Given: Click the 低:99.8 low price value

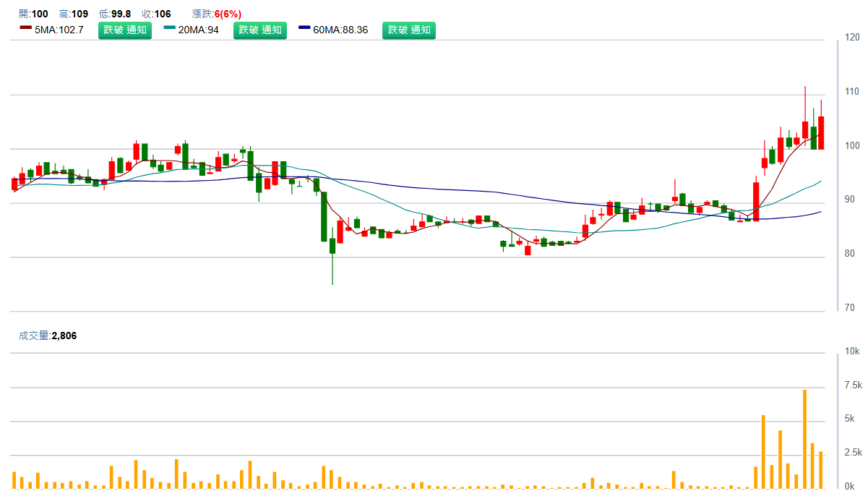Looking at the screenshot, I should tap(115, 14).
